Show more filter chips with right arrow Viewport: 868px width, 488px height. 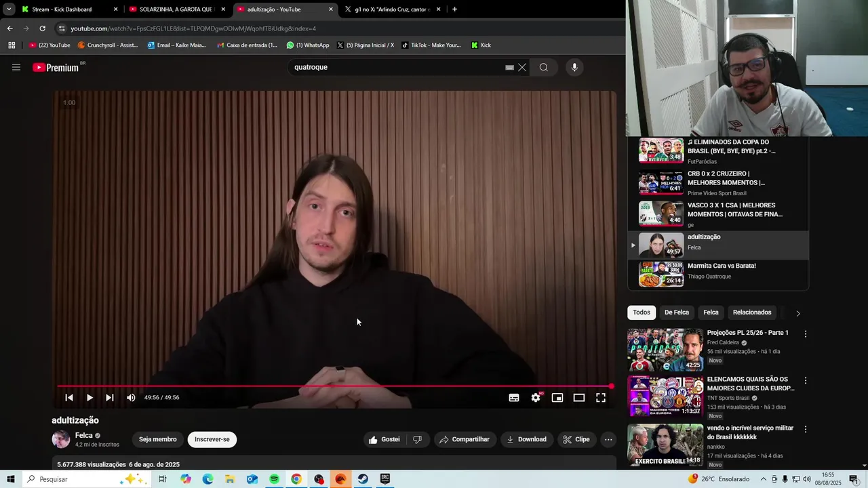click(x=798, y=313)
